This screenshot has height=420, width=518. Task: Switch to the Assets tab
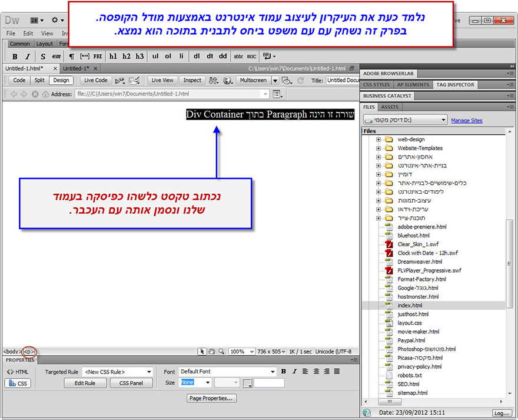390,107
